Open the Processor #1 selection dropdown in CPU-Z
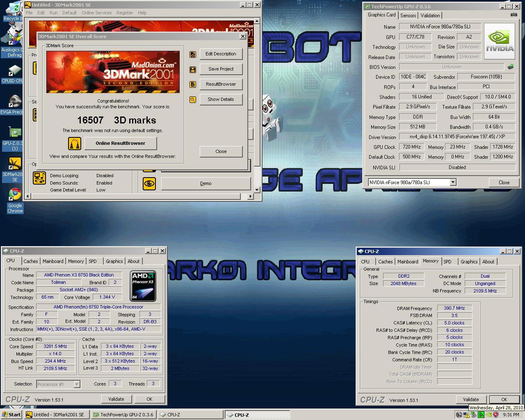 click(77, 384)
